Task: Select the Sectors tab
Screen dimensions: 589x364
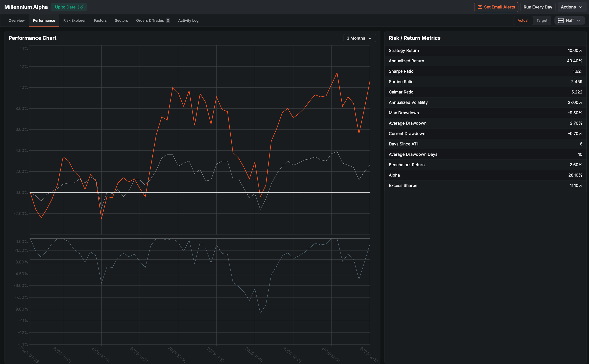Action: (x=121, y=20)
